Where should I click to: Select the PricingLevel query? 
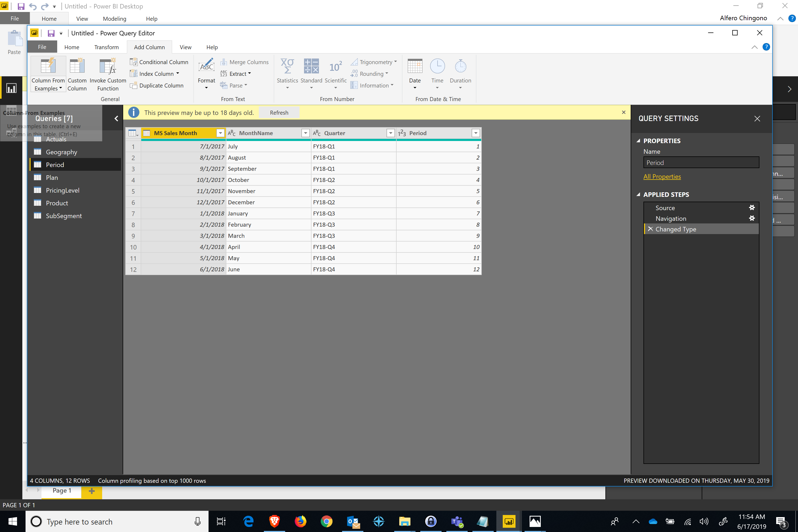(x=75, y=190)
